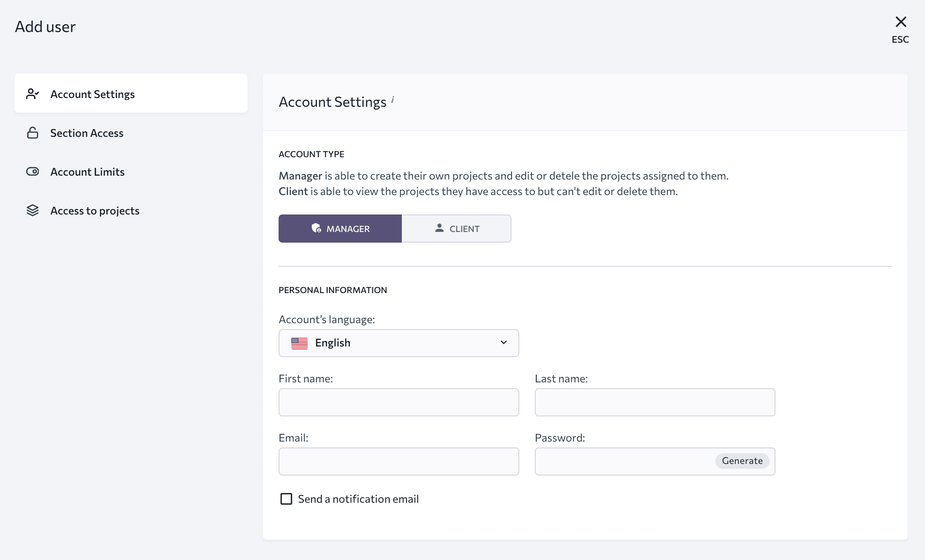Enable Send a notification email checkbox
The image size is (925, 560).
pyautogui.click(x=286, y=499)
